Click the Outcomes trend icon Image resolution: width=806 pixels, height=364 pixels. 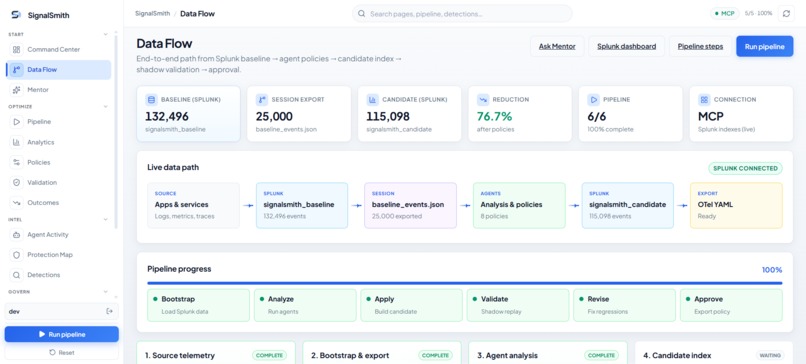(x=16, y=202)
